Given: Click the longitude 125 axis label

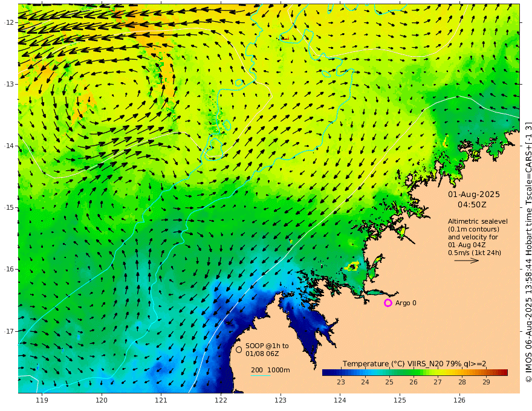Looking at the screenshot, I should (x=400, y=400).
